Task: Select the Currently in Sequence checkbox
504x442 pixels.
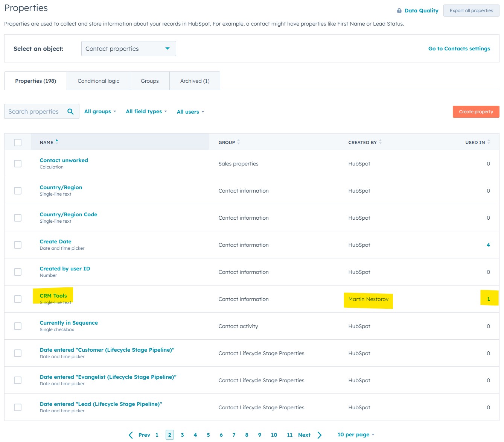Action: [18, 326]
